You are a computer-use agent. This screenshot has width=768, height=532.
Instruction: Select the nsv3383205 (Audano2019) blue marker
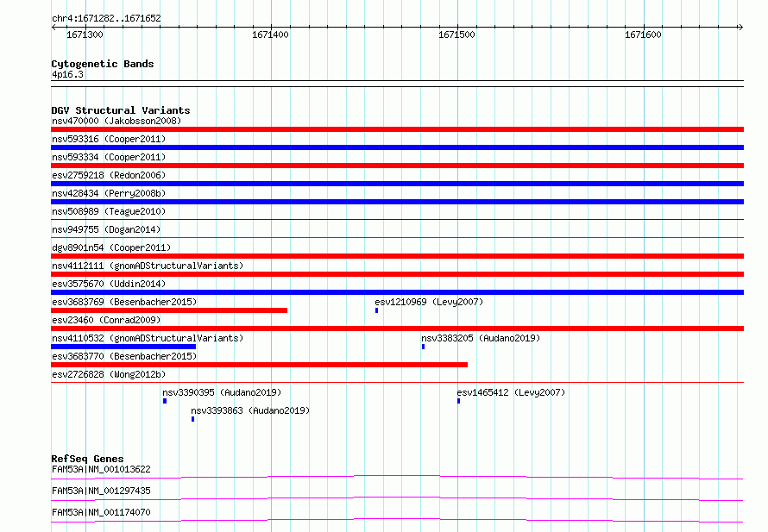[423, 347]
